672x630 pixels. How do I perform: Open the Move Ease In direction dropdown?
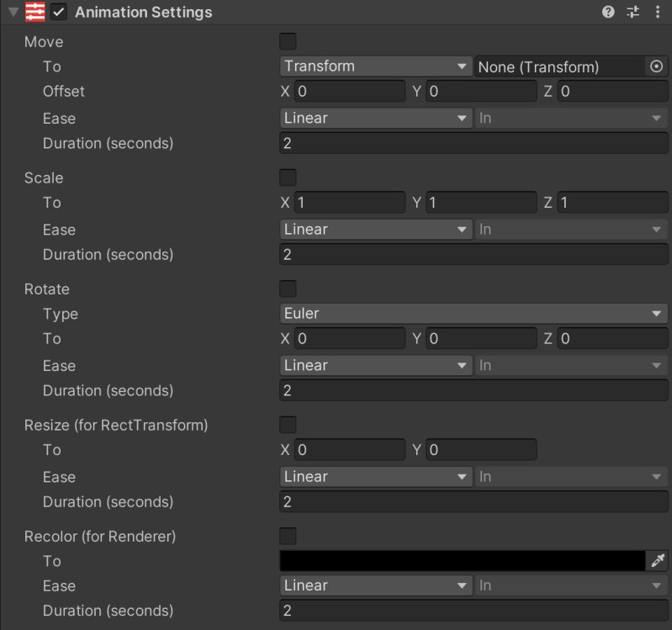tap(571, 118)
